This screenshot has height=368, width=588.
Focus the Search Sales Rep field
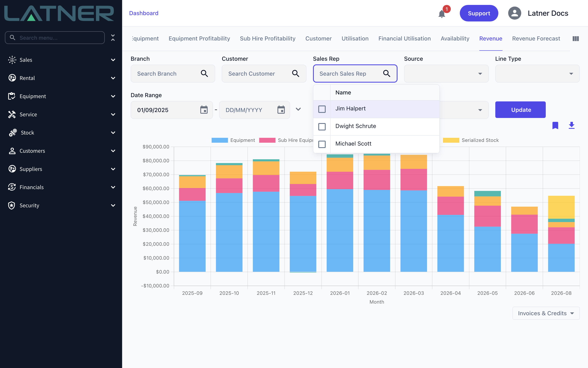click(x=355, y=74)
